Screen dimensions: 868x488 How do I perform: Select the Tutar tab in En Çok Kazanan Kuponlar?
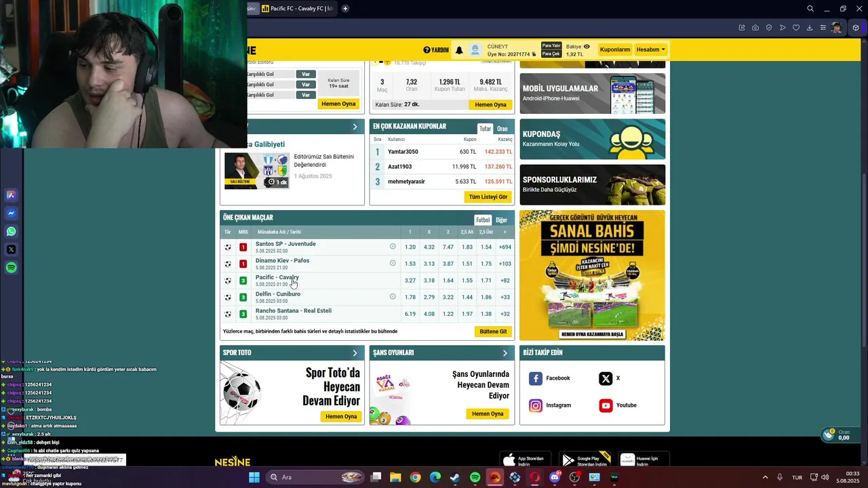(486, 129)
